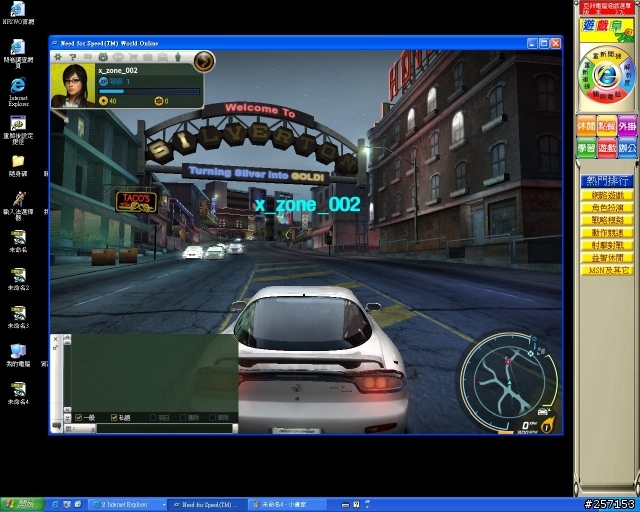The height and width of the screenshot is (512, 640).
Task: Open MSN及其它 menu item
Action: click(x=607, y=270)
